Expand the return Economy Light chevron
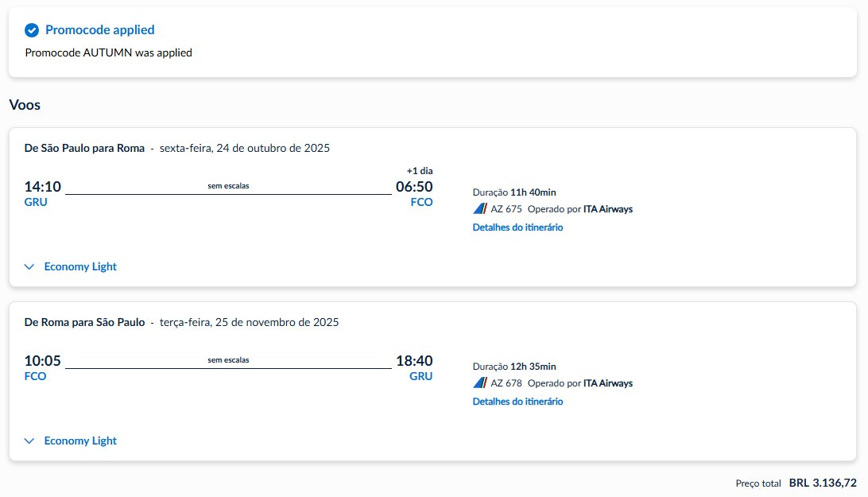The image size is (868, 497). pyautogui.click(x=29, y=441)
